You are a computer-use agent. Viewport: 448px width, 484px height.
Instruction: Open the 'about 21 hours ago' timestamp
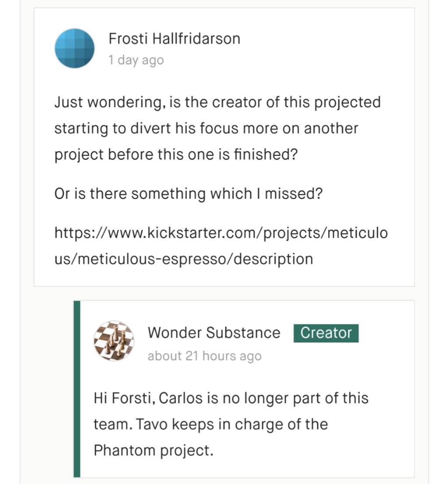pyautogui.click(x=204, y=356)
